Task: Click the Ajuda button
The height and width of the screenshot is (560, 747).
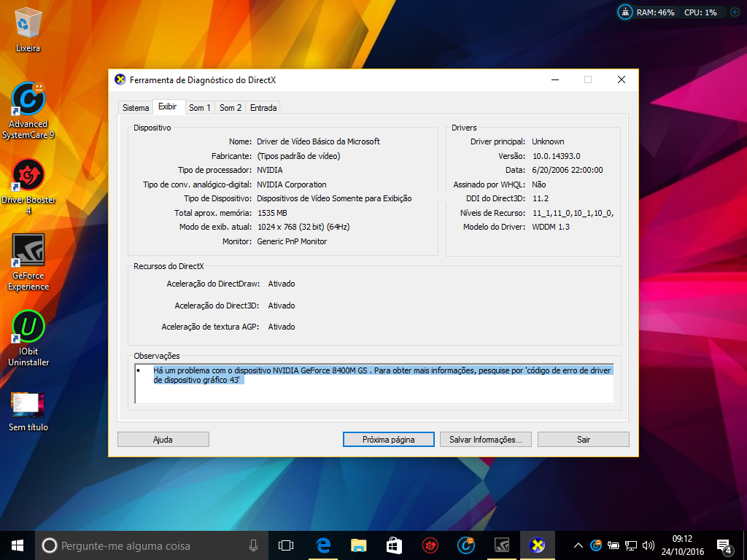Action: pyautogui.click(x=163, y=440)
